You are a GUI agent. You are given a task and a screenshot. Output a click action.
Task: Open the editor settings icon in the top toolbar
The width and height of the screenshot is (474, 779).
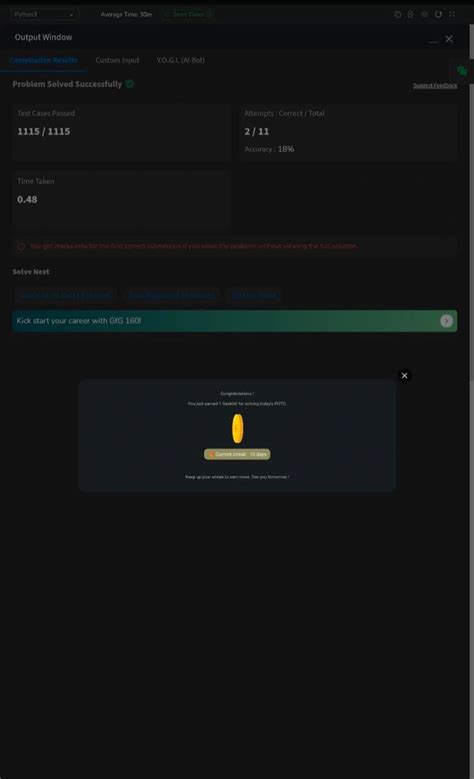[425, 14]
